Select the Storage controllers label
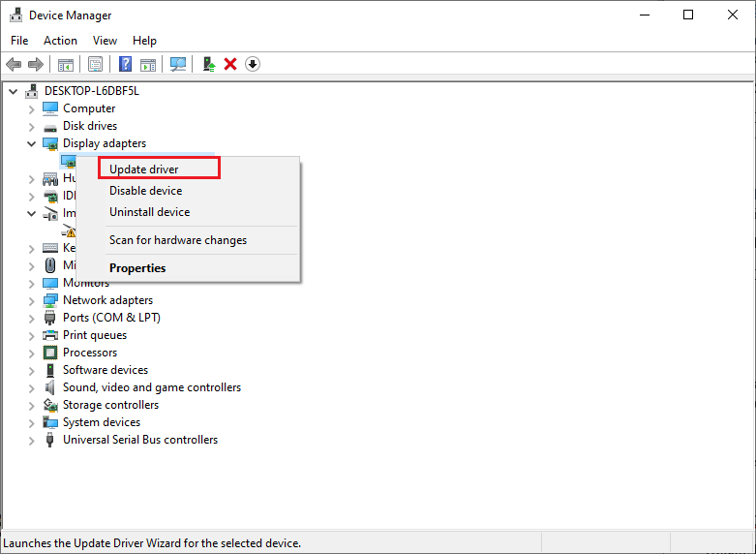 point(111,405)
